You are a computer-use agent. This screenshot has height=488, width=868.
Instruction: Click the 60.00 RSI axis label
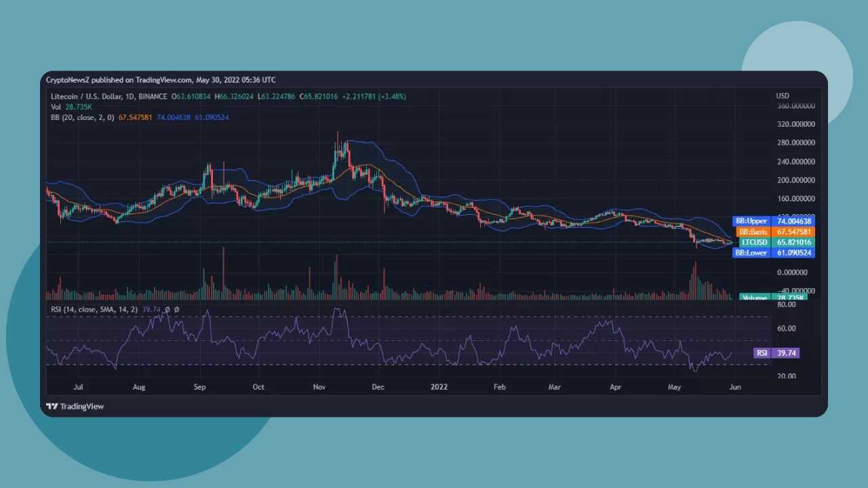point(786,329)
